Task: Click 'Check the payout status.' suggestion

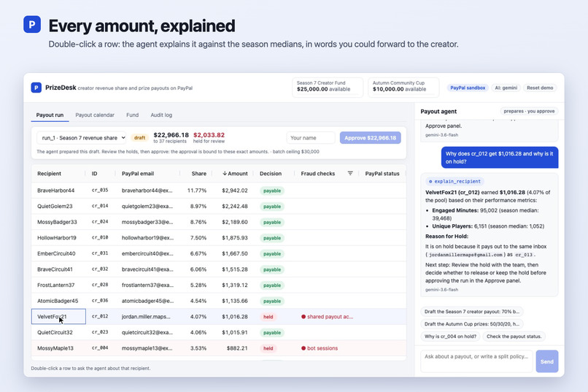Action: [x=514, y=336]
